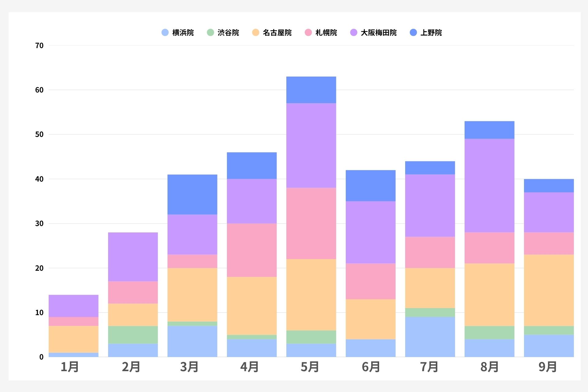The height and width of the screenshot is (392, 588).
Task: Click the dark blue 上野院 segment in 4月 bar
Action: tap(252, 166)
